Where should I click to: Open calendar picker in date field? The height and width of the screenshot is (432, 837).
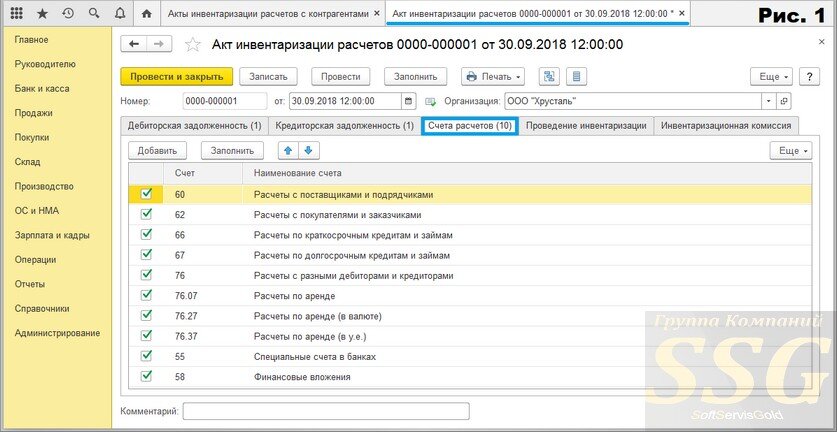click(408, 101)
